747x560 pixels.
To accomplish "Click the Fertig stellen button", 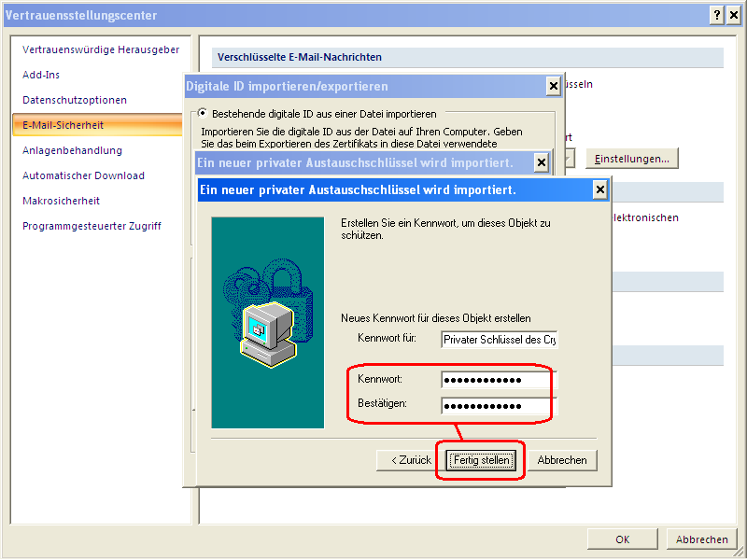I will click(x=480, y=460).
